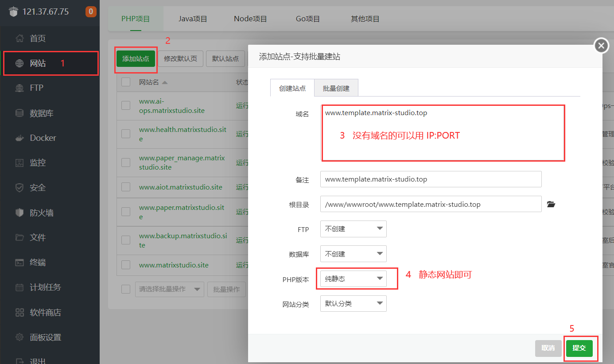The image size is (614, 364).
Task: Switch to PHP项目 tab
Action: click(x=136, y=19)
